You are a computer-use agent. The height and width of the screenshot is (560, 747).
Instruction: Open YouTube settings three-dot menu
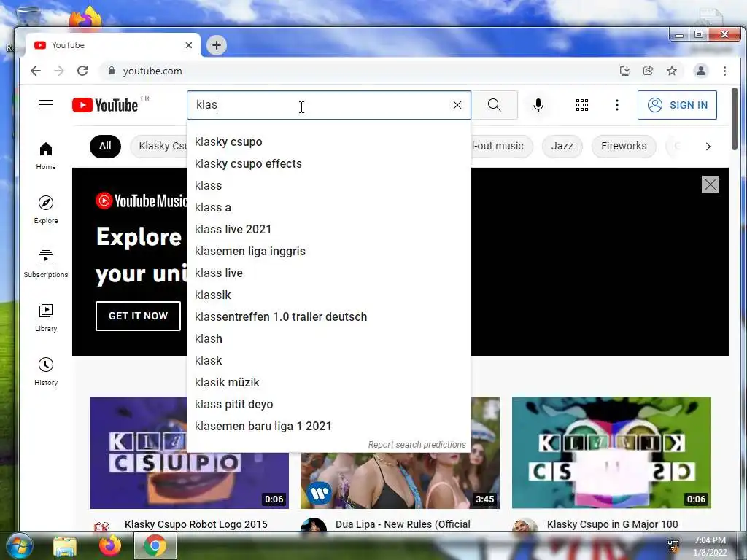click(617, 105)
